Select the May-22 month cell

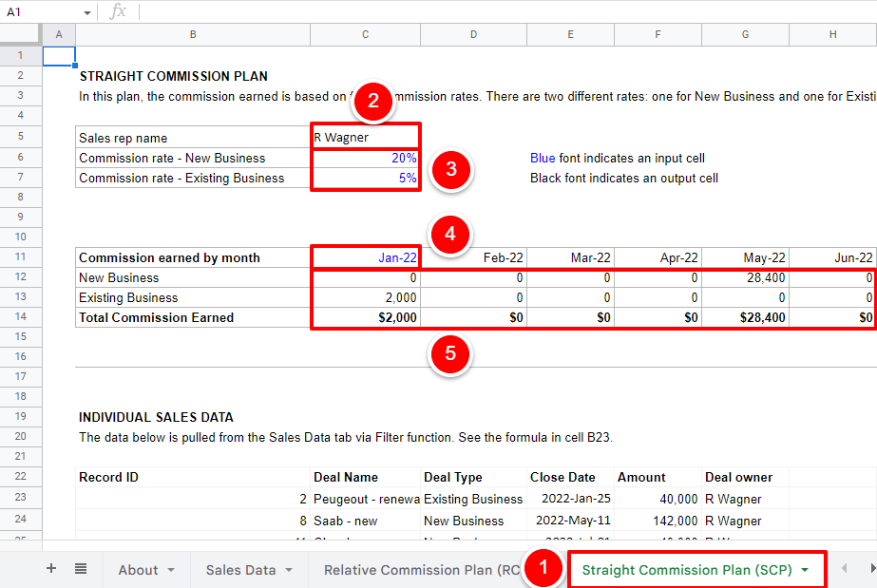[x=745, y=257]
